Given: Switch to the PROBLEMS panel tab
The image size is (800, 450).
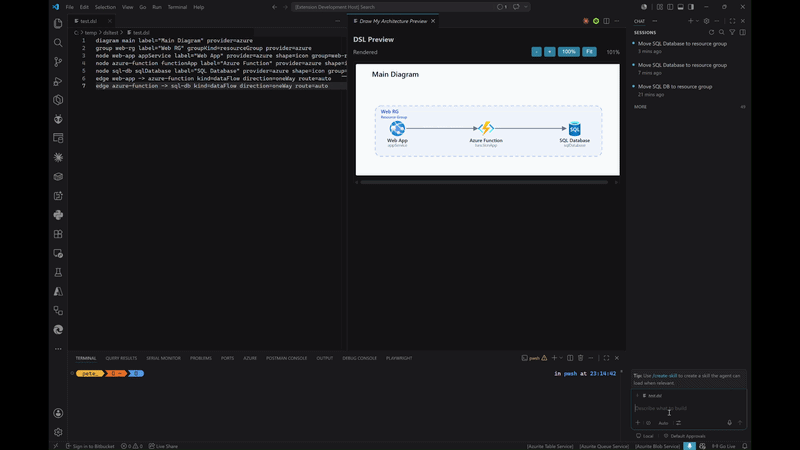Looking at the screenshot, I should point(201,358).
